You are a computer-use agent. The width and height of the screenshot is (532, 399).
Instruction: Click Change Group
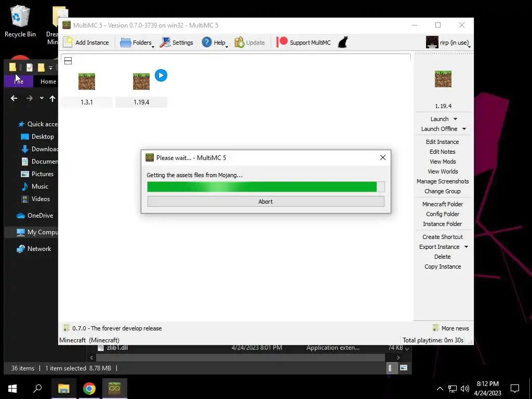[x=443, y=191]
